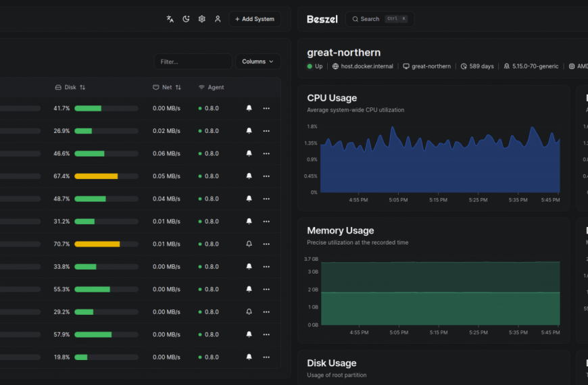Click the 589 days uptime clock icon
This screenshot has height=385, width=588.
pos(464,66)
